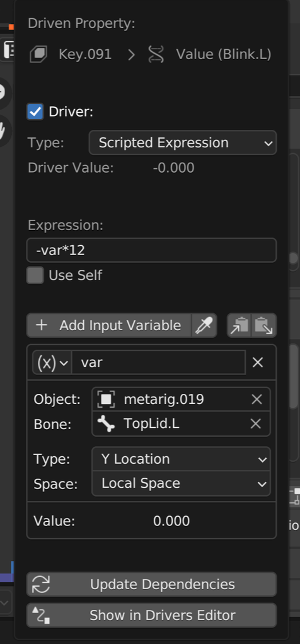Open the Local Space dropdown
This screenshot has height=644, width=300.
coord(181,483)
